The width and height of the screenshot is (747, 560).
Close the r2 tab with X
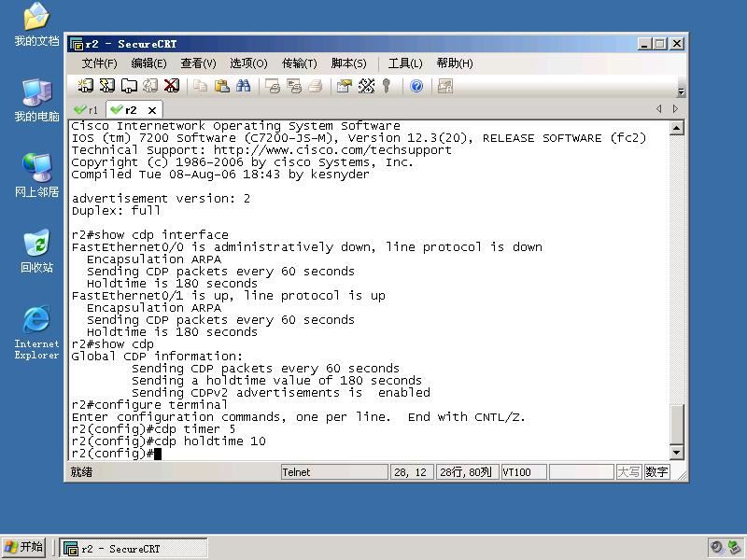pos(152,110)
